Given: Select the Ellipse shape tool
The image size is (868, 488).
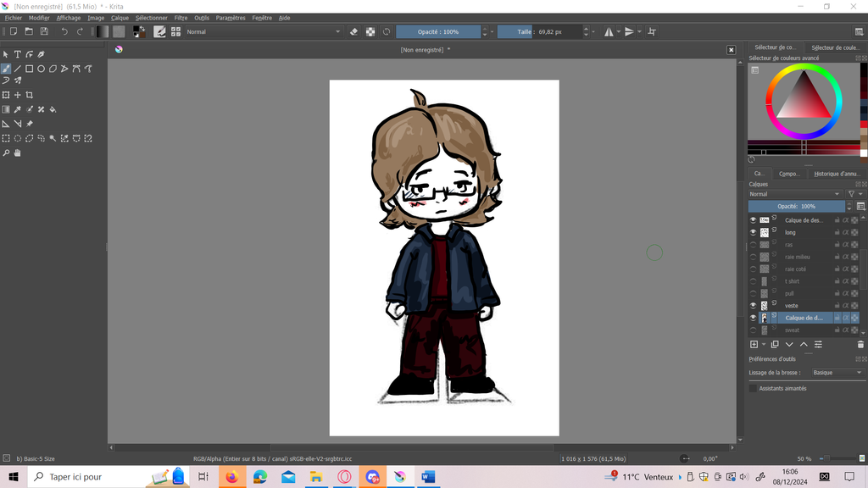Looking at the screenshot, I should coord(41,69).
